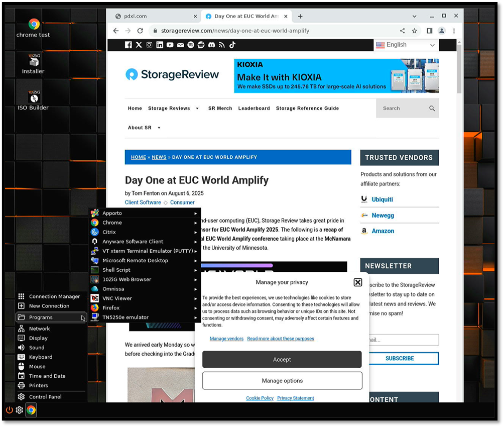Open Firefox from the Programs submenu
Viewport: 504px width, 427px height.
click(111, 307)
